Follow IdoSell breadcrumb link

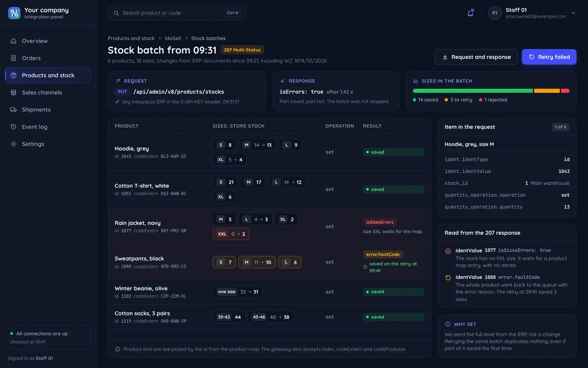(173, 38)
